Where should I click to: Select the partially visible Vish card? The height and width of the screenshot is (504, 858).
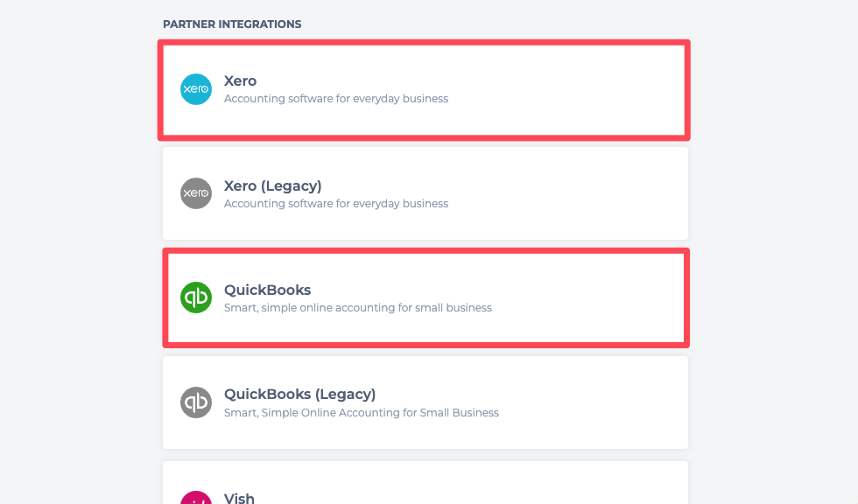[525, 486]
